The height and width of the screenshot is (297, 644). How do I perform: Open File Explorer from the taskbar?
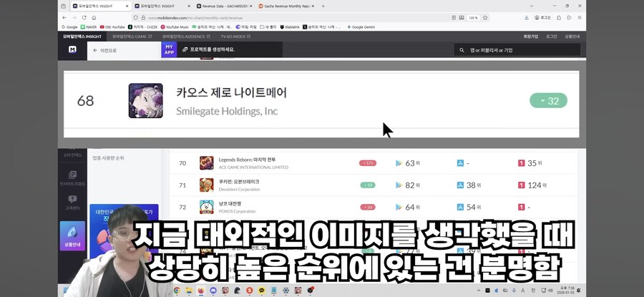(x=188, y=291)
